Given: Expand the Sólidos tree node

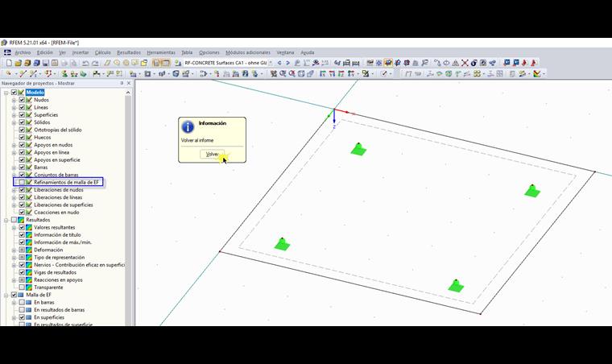Looking at the screenshot, I should tap(14, 122).
